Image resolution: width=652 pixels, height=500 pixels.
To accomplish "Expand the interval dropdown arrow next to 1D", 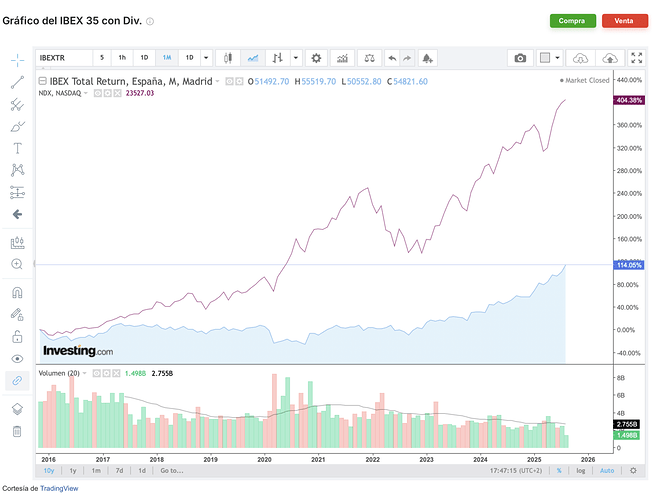I will click(x=206, y=58).
